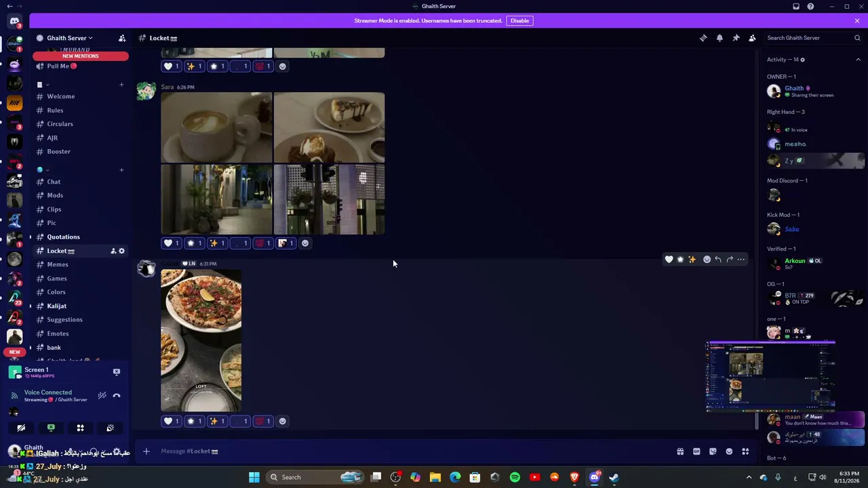Disconnect from the voice channel
The image size is (868, 488).
tap(117, 395)
